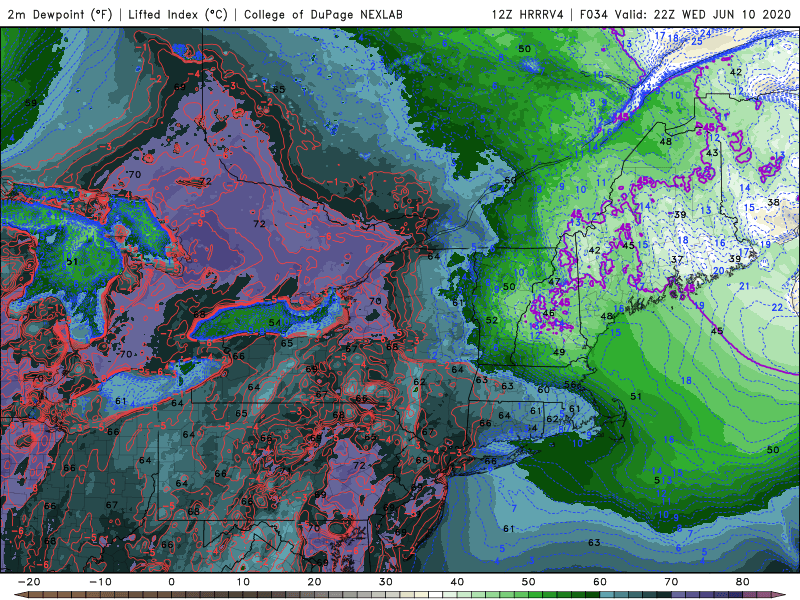
Task: Click the 0 tick label on color bar
Action: click(x=171, y=582)
